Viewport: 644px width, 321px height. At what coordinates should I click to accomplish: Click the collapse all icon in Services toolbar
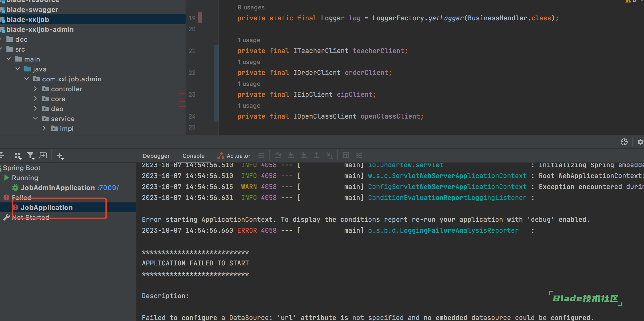pos(2,156)
